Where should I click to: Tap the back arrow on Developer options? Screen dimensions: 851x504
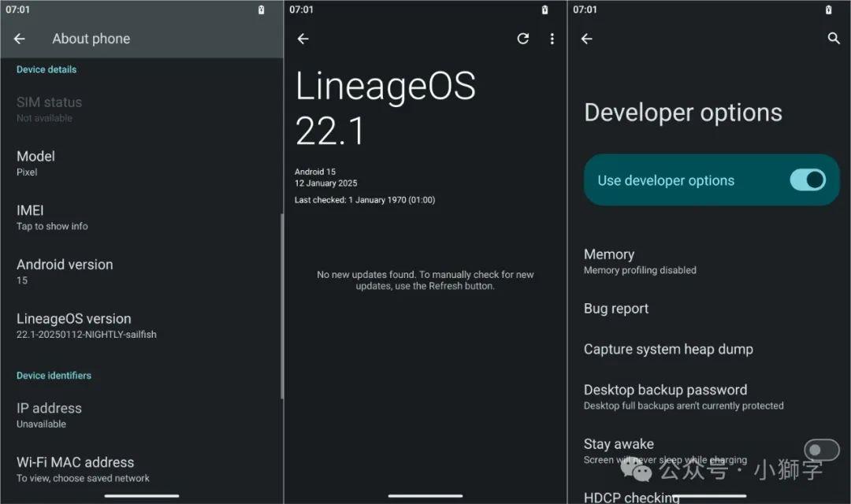[586, 38]
